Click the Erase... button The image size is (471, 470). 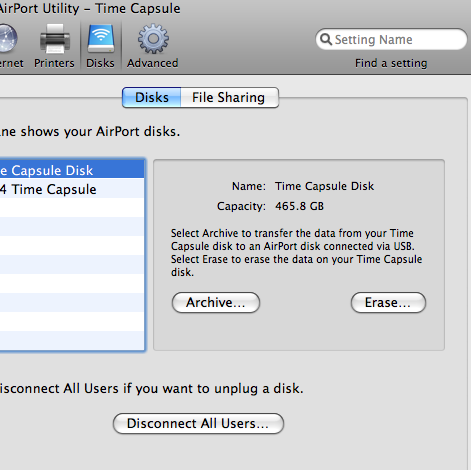point(388,303)
